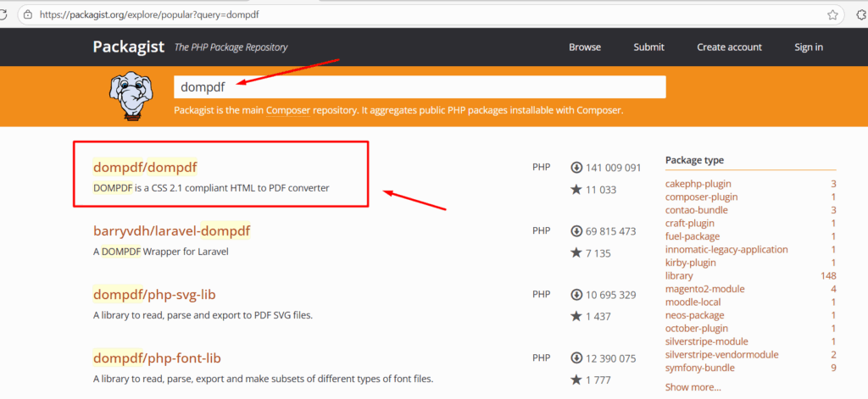868x399 pixels.
Task: Open the dompdf/dompdf package link
Action: (145, 168)
